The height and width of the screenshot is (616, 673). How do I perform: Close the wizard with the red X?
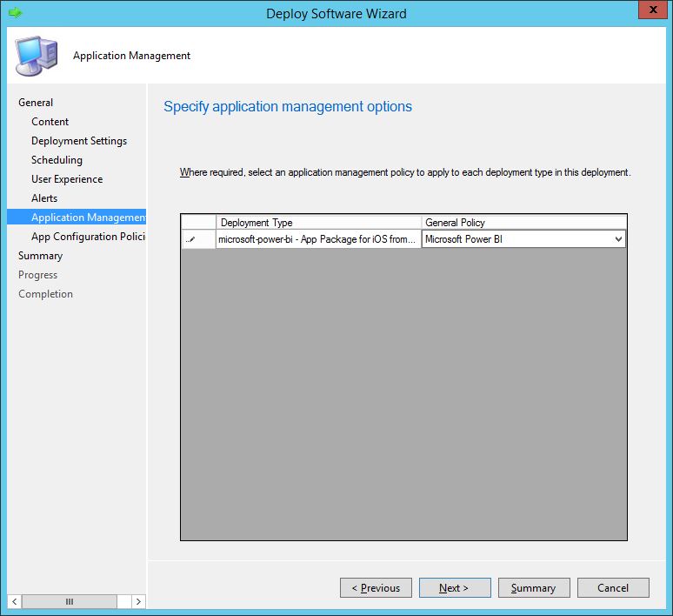click(653, 10)
